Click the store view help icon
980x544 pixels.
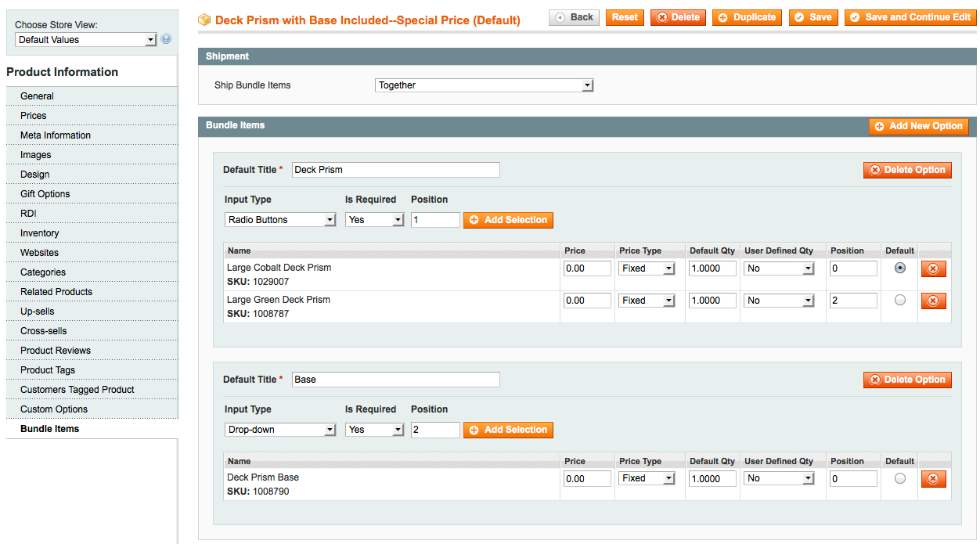tap(166, 39)
